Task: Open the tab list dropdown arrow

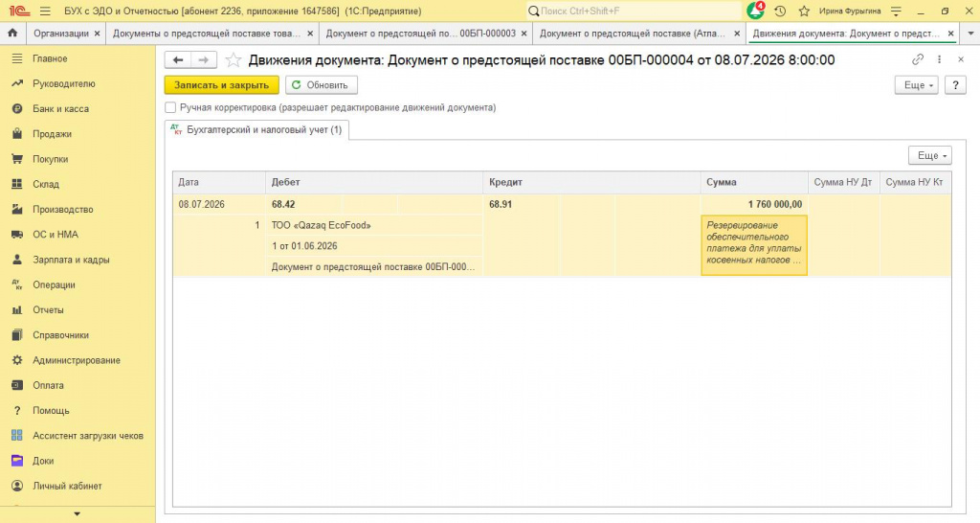Action: pos(970,34)
